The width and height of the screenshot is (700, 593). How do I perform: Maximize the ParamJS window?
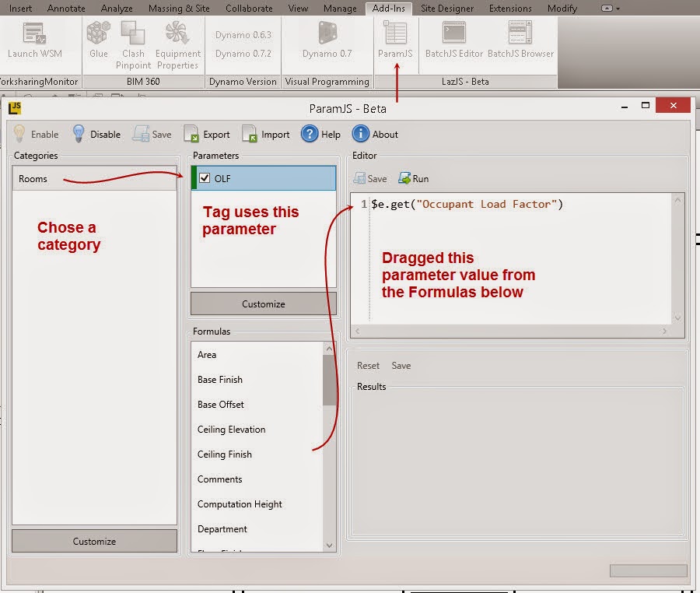coord(645,106)
